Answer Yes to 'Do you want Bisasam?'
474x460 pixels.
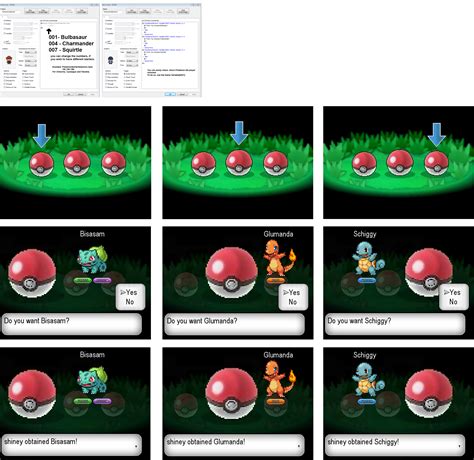click(x=129, y=292)
